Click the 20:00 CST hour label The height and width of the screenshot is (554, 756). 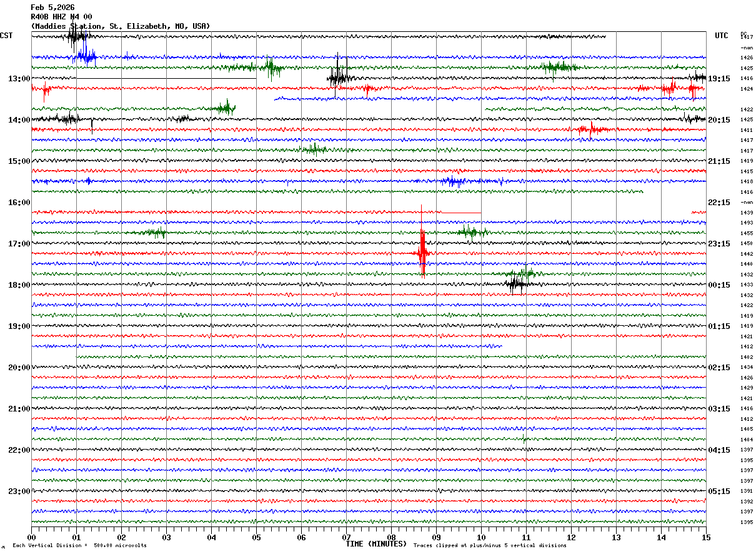(x=19, y=368)
